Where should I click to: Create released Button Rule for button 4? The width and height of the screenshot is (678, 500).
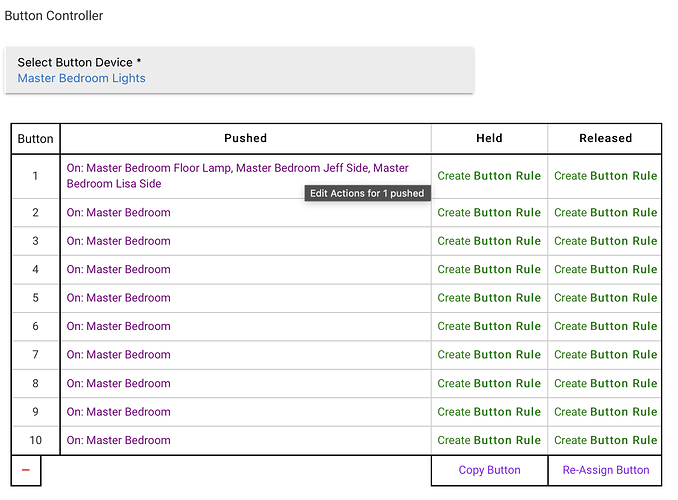click(x=605, y=270)
